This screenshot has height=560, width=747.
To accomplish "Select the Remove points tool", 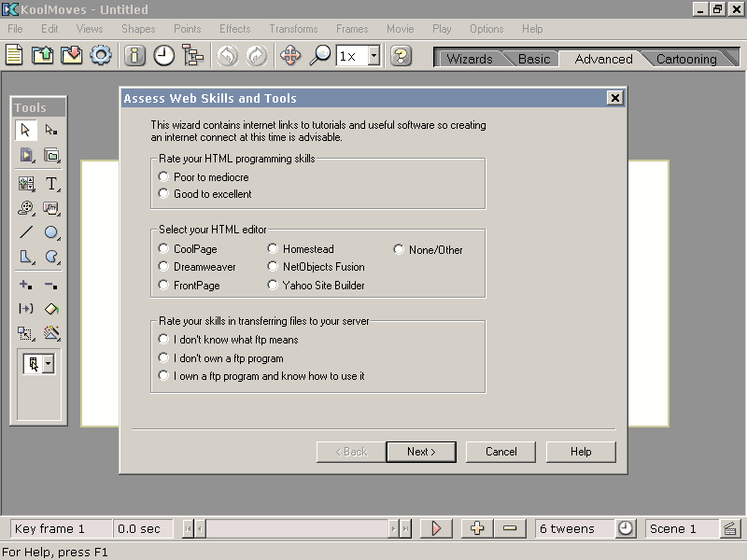I will [51, 286].
